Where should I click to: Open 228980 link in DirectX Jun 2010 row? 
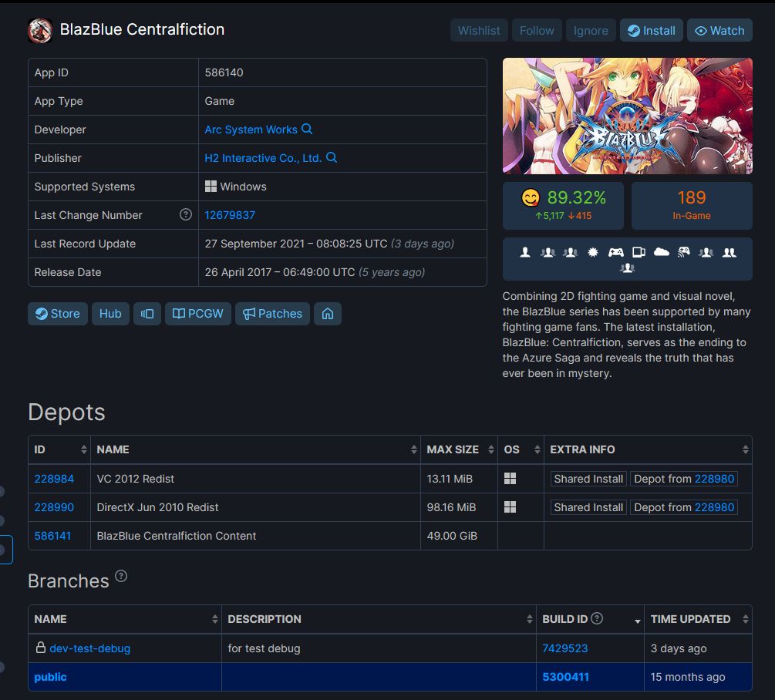click(x=714, y=507)
